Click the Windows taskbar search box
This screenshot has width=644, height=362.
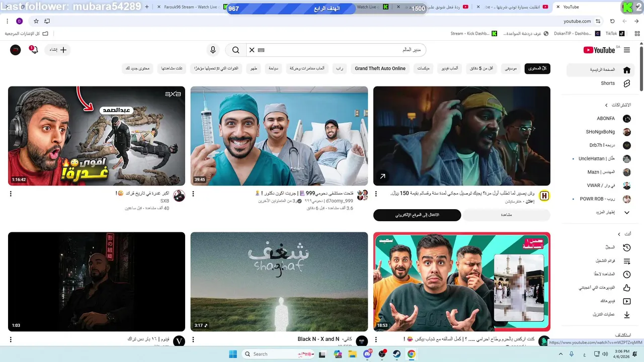[x=278, y=354]
